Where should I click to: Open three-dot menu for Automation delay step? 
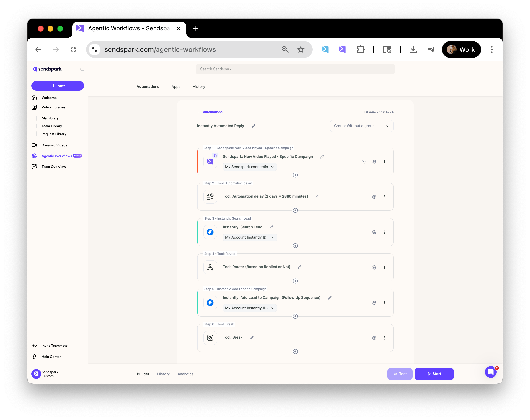point(384,197)
